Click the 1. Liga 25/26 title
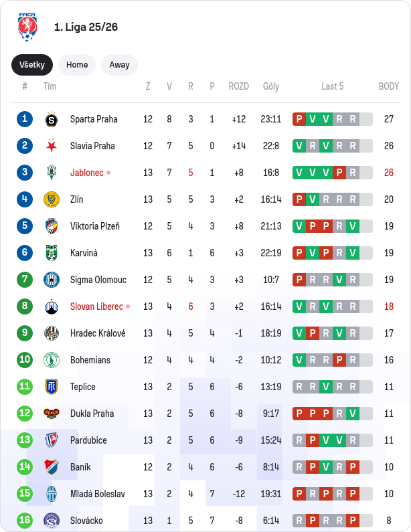 [x=86, y=27]
